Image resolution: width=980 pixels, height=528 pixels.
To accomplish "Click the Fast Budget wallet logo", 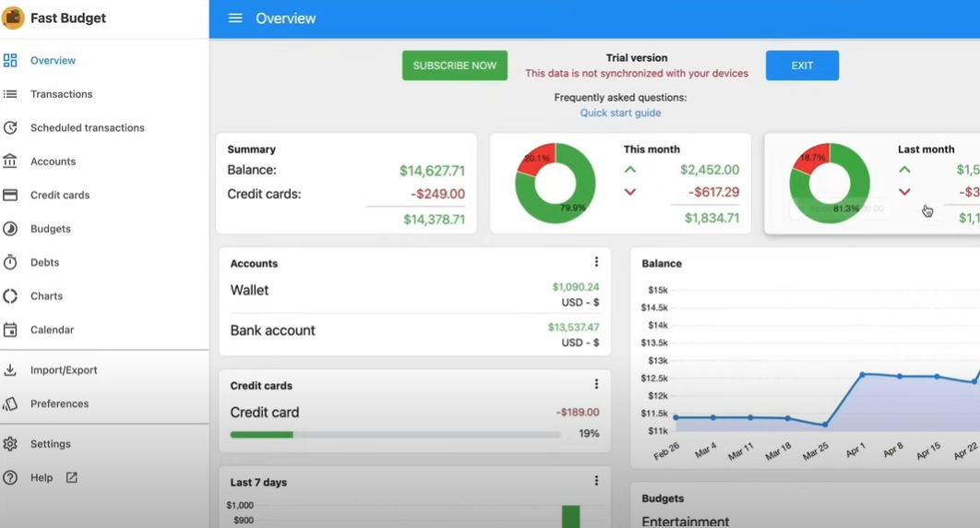I will point(13,18).
